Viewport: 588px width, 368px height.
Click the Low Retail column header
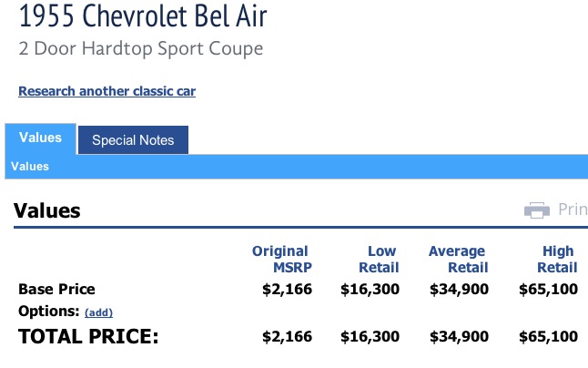(379, 260)
